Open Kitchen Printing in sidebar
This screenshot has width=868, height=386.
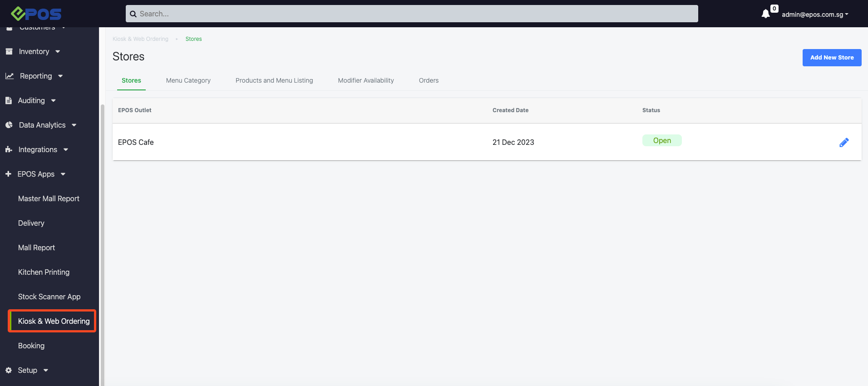click(44, 272)
